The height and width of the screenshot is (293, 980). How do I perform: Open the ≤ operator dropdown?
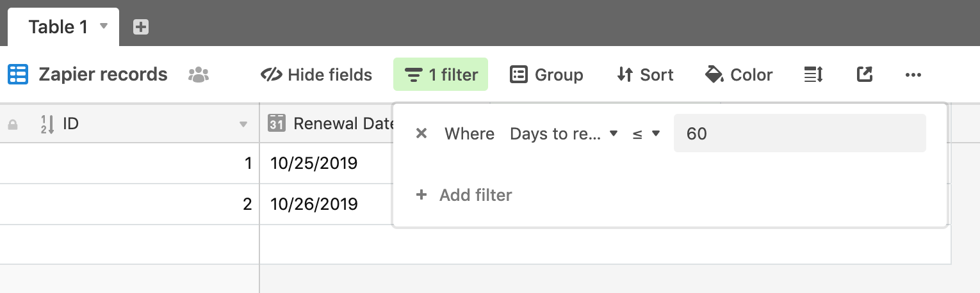coord(646,134)
